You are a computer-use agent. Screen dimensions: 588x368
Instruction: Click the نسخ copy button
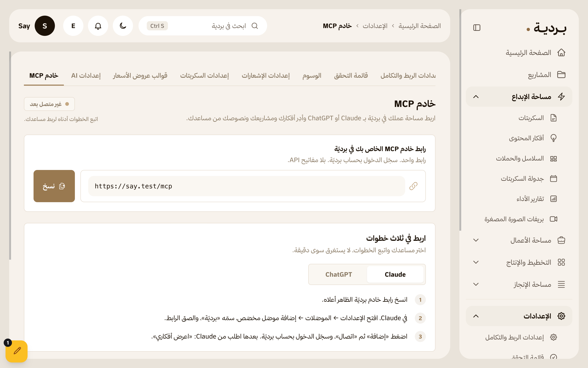click(x=54, y=186)
